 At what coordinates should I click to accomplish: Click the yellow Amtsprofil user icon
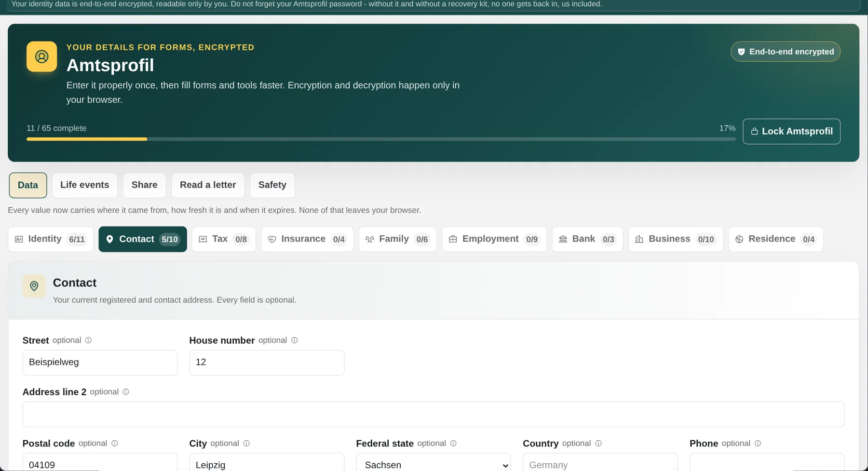(41, 56)
